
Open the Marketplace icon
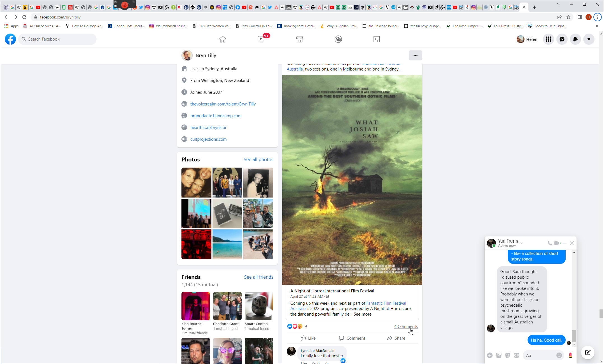pyautogui.click(x=300, y=39)
